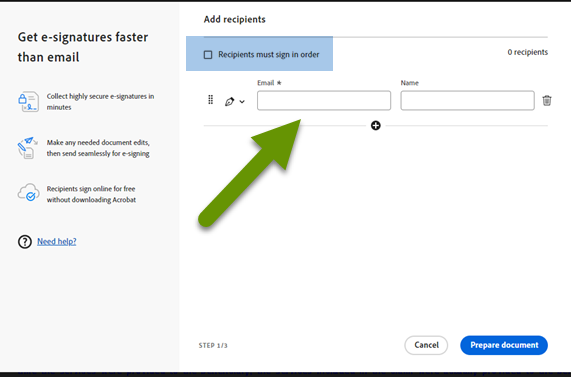Click the 'STEP 1/3' indicator
This screenshot has height=377, width=571.
tap(213, 345)
